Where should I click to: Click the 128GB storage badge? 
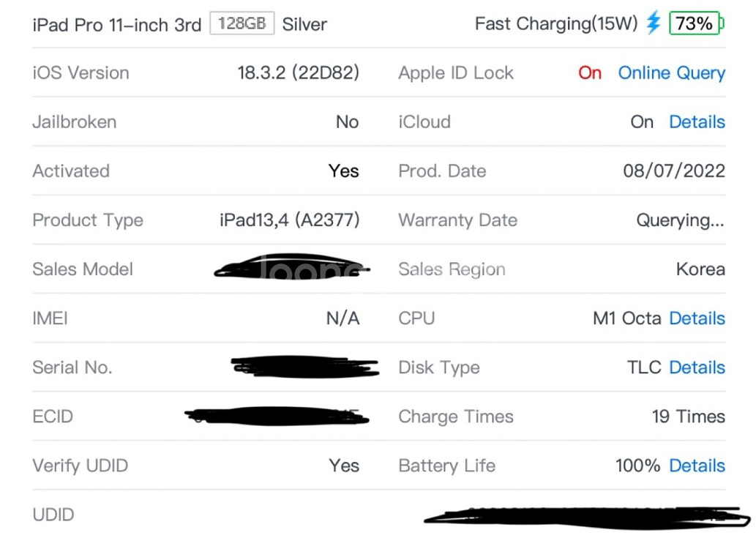(242, 23)
